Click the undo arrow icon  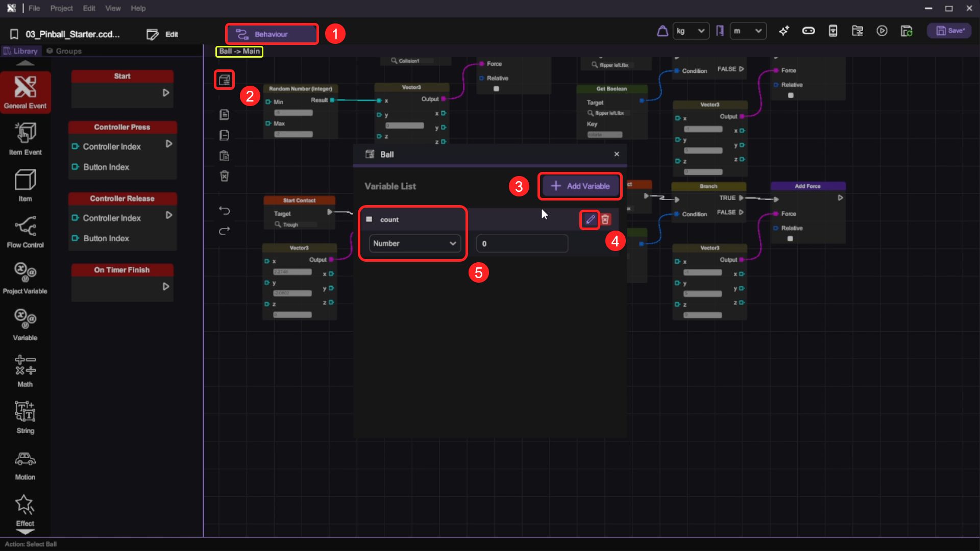coord(224,210)
